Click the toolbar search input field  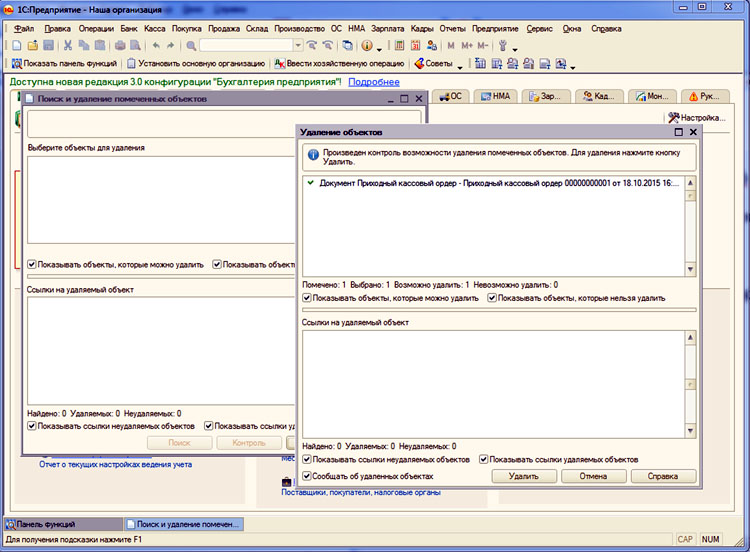pyautogui.click(x=246, y=45)
